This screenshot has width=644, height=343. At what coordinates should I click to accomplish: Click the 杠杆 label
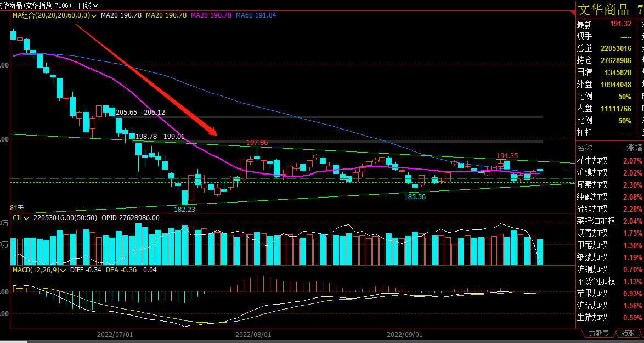[x=584, y=133]
